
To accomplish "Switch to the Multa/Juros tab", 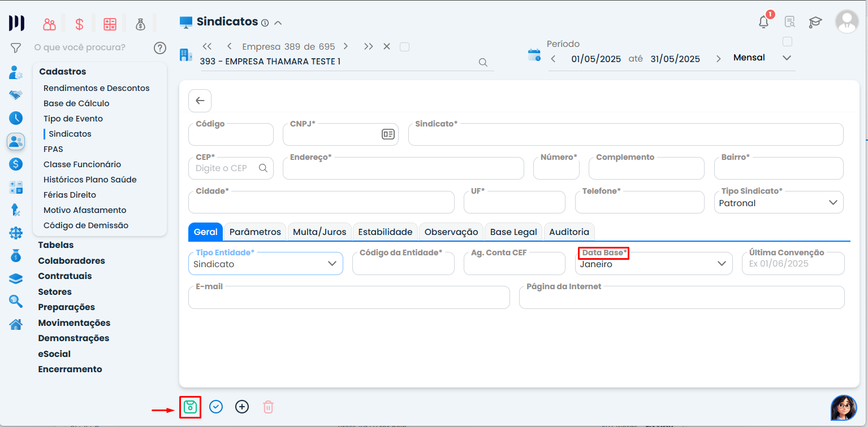I will (319, 232).
